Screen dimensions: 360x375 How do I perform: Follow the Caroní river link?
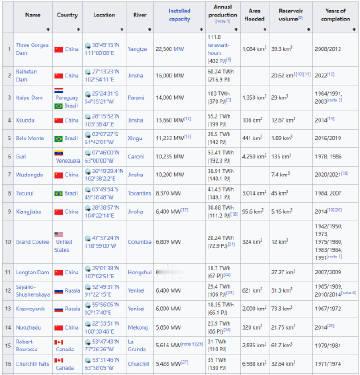(136, 156)
